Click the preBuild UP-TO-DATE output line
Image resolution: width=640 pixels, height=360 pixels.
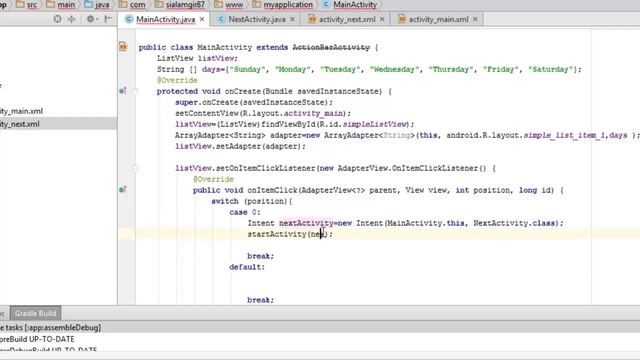pyautogui.click(x=37, y=339)
